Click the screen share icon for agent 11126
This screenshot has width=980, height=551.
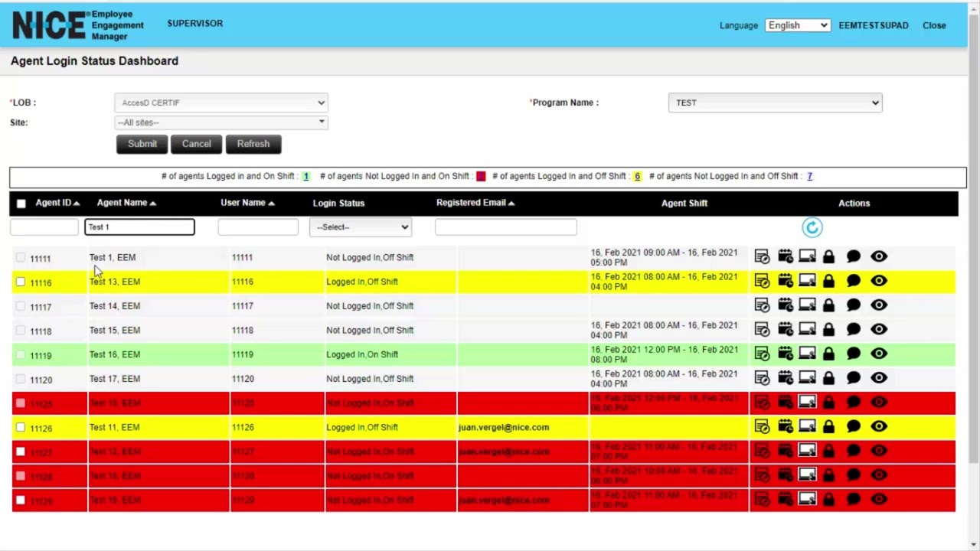pos(808,427)
